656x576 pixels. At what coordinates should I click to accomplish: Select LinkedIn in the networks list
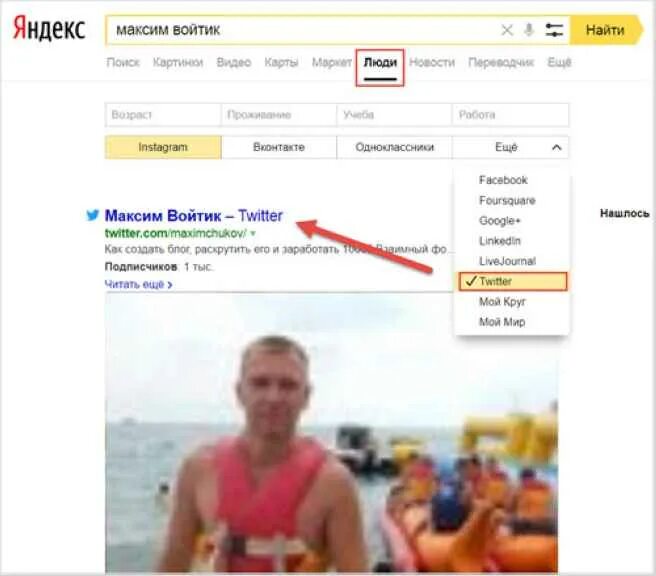tap(500, 241)
